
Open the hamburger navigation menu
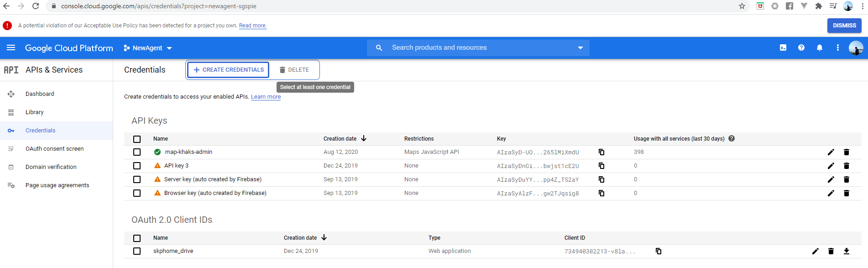click(x=11, y=48)
